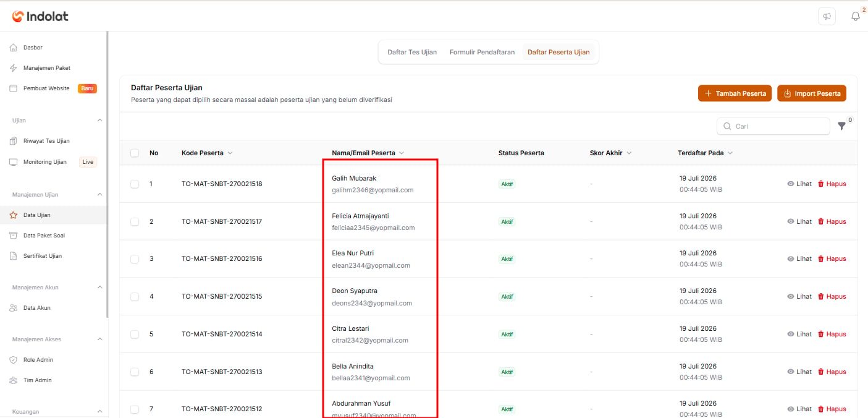Viewport: 868px width, 418px height.
Task: Click the eye icon for Citra Lestari
Action: pyautogui.click(x=791, y=335)
